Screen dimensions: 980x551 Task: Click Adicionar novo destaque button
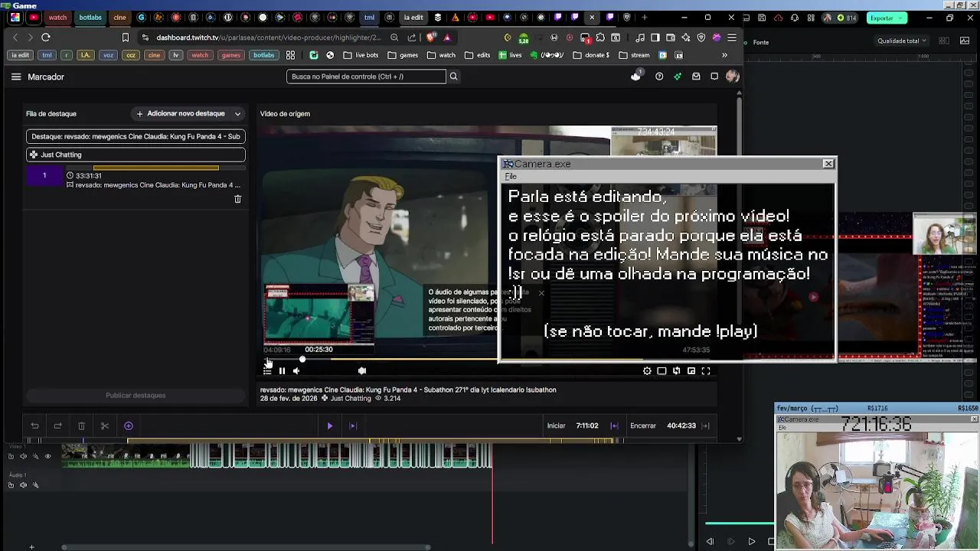[181, 114]
